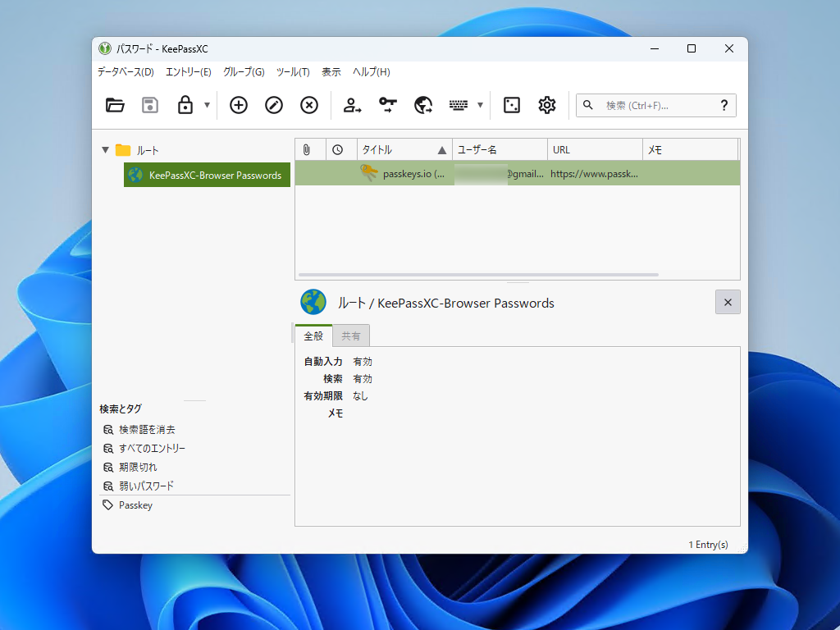Edit the selected entry using the pencil icon
This screenshot has width=840, height=630.
273,105
